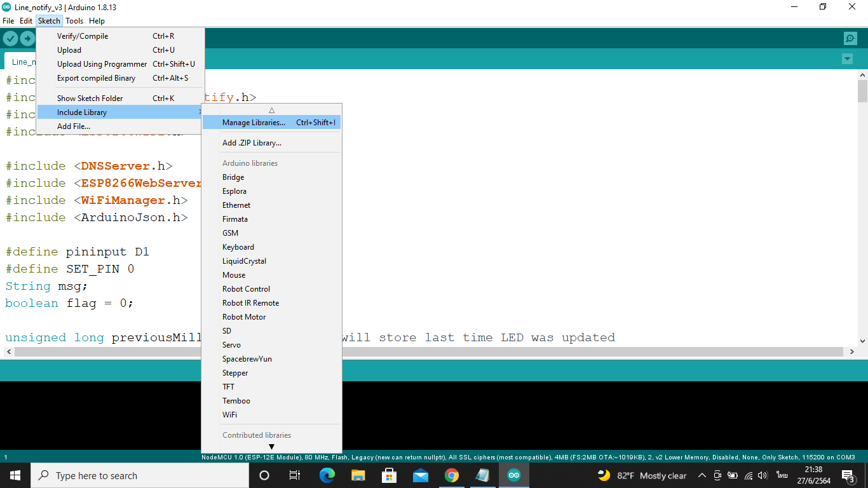
Task: Open the Mail app from taskbar
Action: [x=420, y=475]
